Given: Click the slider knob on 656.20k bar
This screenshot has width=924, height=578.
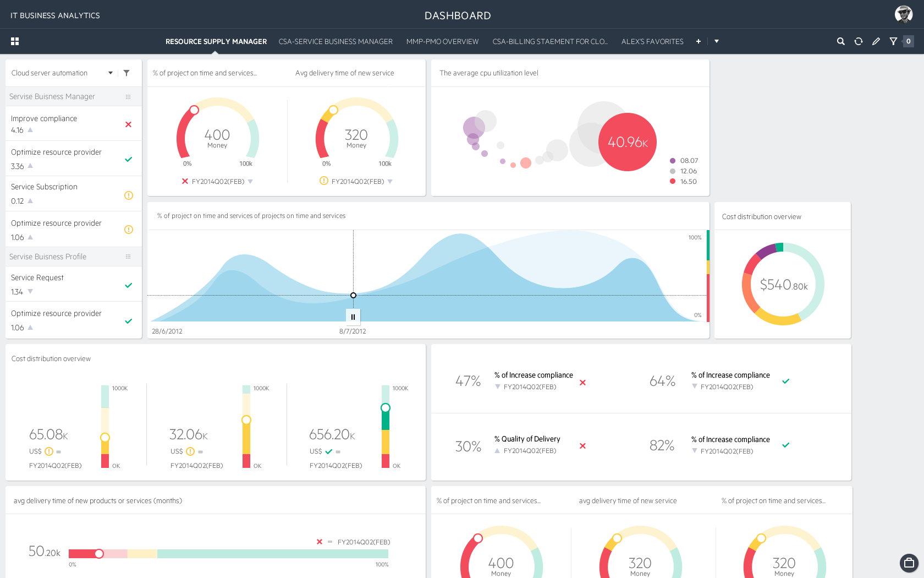Looking at the screenshot, I should (386, 408).
